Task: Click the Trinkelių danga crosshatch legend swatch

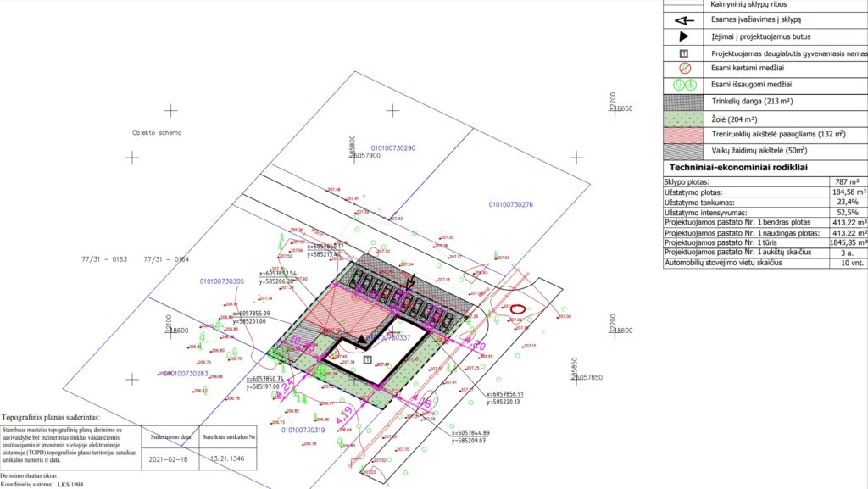Action: coord(682,101)
